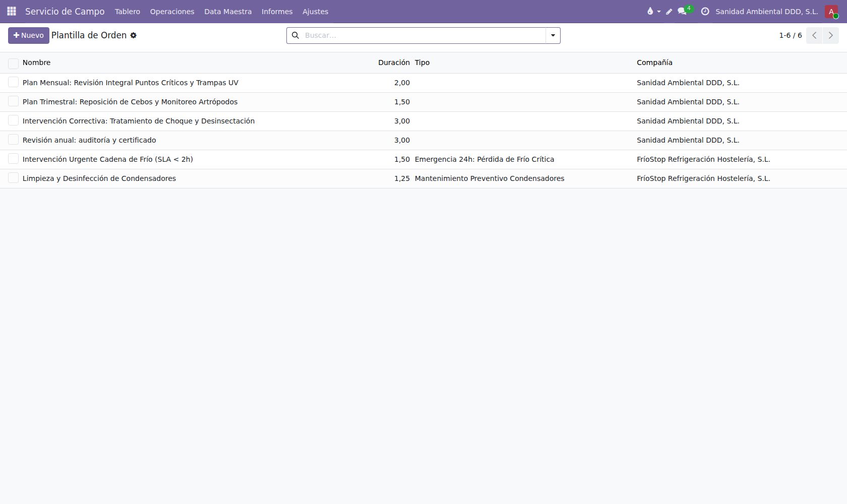Check the Intervención Urgente Cadena de Frío checkbox

[13, 159]
